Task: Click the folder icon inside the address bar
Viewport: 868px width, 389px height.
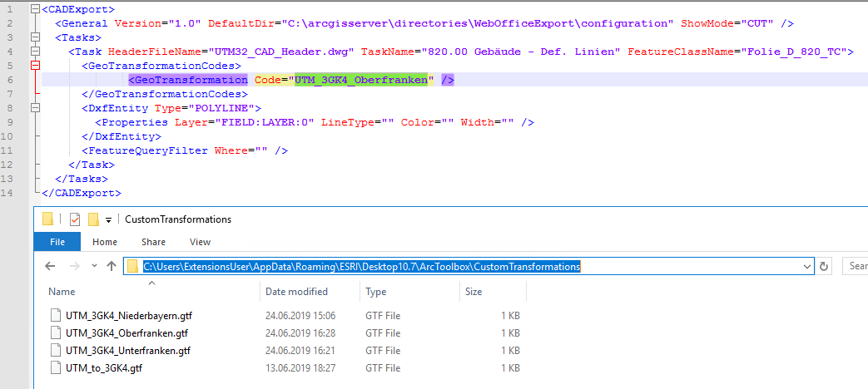Action: pyautogui.click(x=133, y=267)
